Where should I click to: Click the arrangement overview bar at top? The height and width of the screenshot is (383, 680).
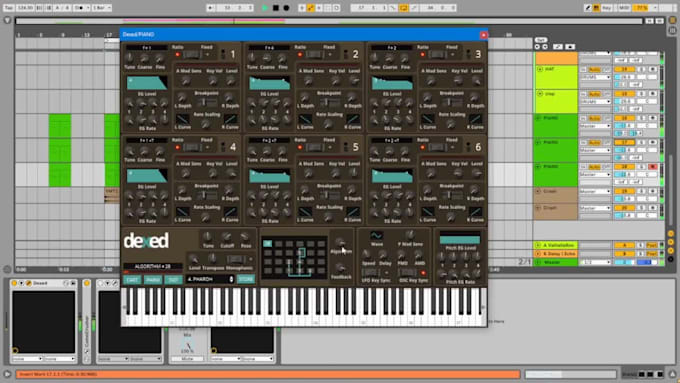(x=329, y=21)
